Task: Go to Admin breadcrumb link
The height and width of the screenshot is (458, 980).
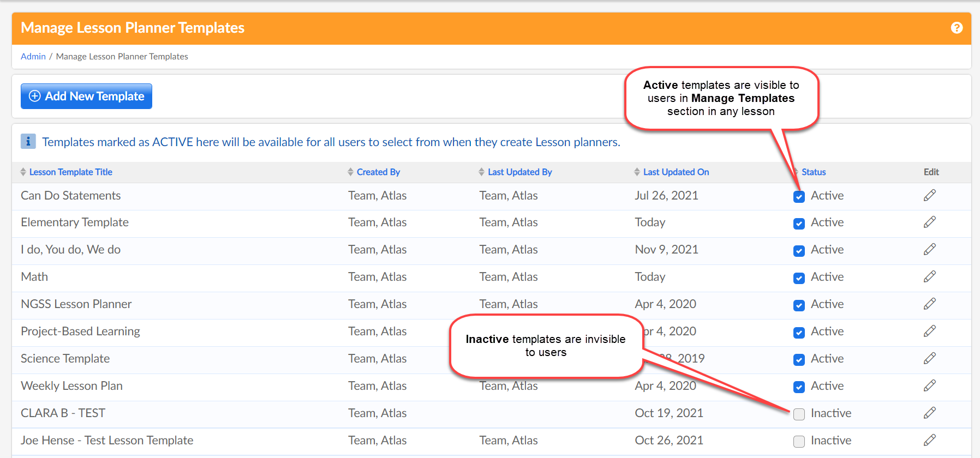Action: (33, 56)
